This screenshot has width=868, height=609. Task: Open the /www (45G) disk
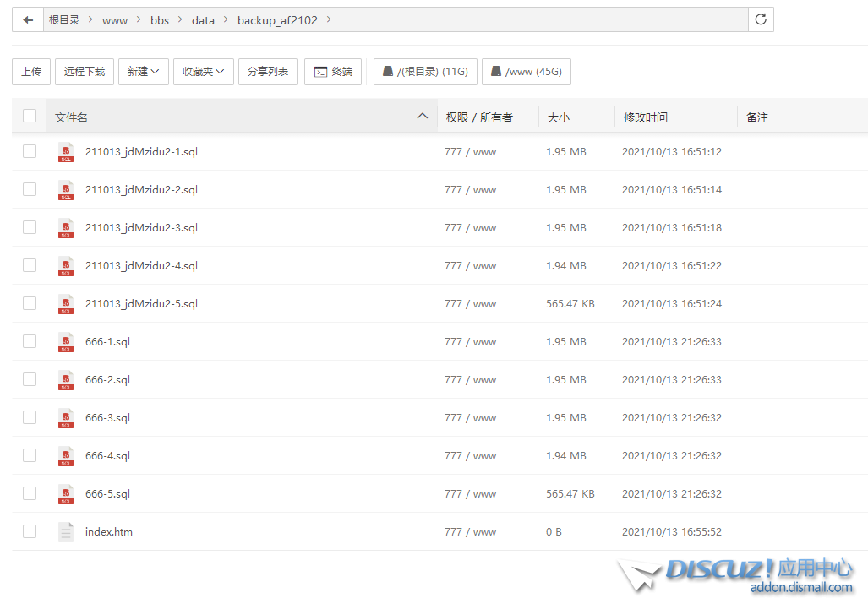[526, 72]
